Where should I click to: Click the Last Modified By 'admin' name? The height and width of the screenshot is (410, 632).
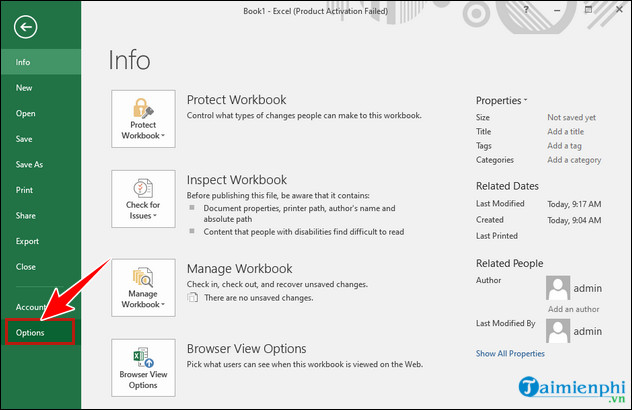[588, 331]
